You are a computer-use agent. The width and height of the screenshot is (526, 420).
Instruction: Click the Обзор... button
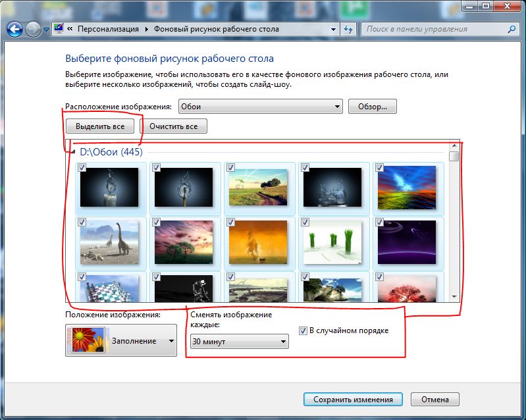373,107
